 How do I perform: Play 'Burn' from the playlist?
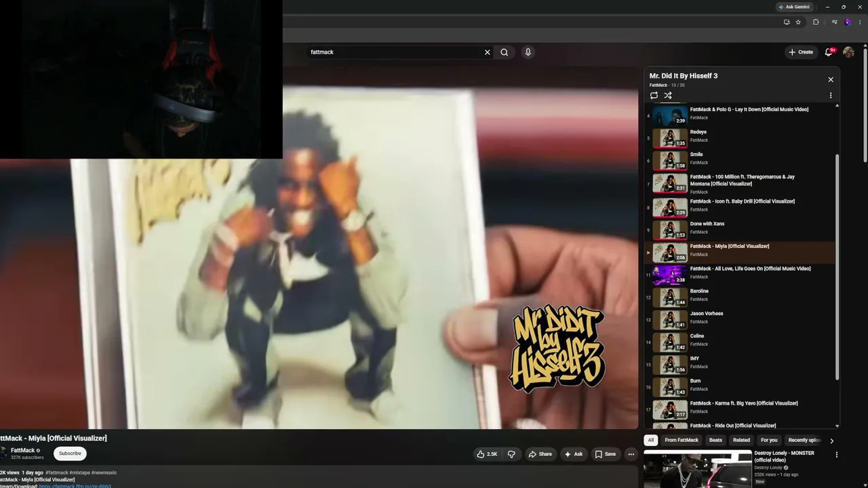(x=741, y=387)
